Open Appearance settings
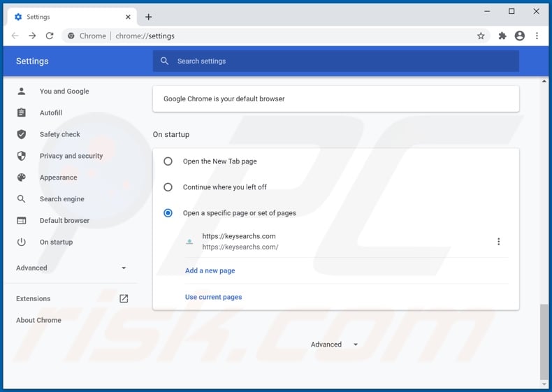This screenshot has width=552, height=392. [58, 177]
